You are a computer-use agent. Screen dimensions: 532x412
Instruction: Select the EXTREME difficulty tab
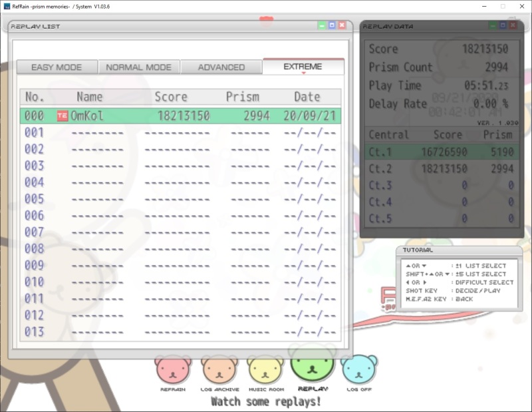coord(303,67)
